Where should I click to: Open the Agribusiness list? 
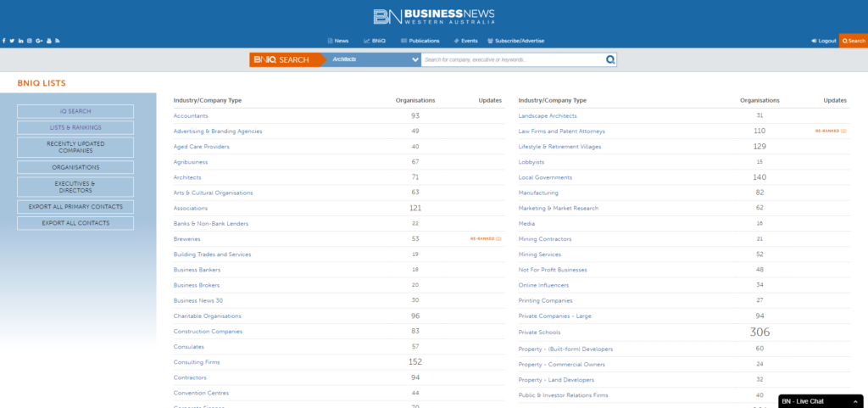191,162
